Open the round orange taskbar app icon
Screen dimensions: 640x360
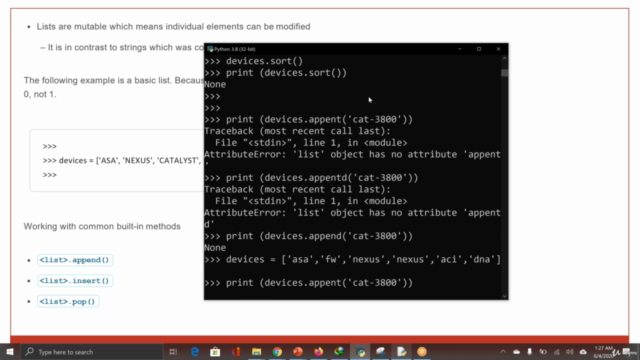pyautogui.click(x=422, y=351)
